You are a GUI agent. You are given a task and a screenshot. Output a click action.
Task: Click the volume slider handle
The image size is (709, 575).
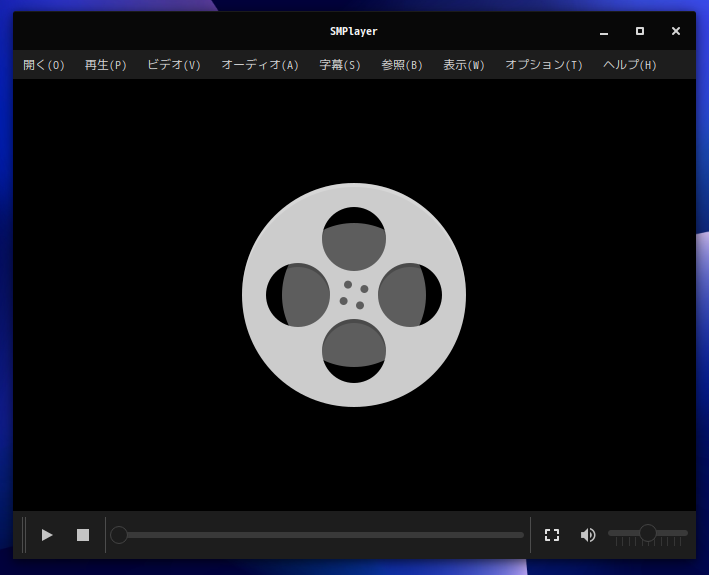pyautogui.click(x=648, y=533)
